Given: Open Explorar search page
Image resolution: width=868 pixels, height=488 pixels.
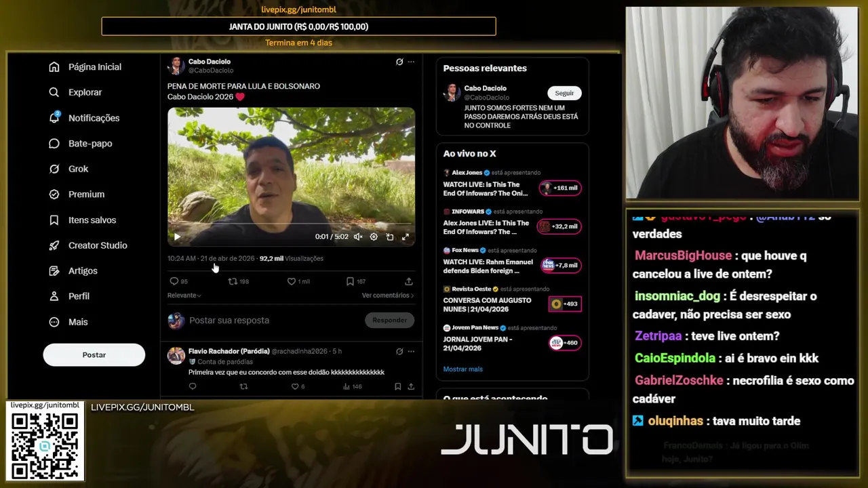Looking at the screenshot, I should 75,92.
